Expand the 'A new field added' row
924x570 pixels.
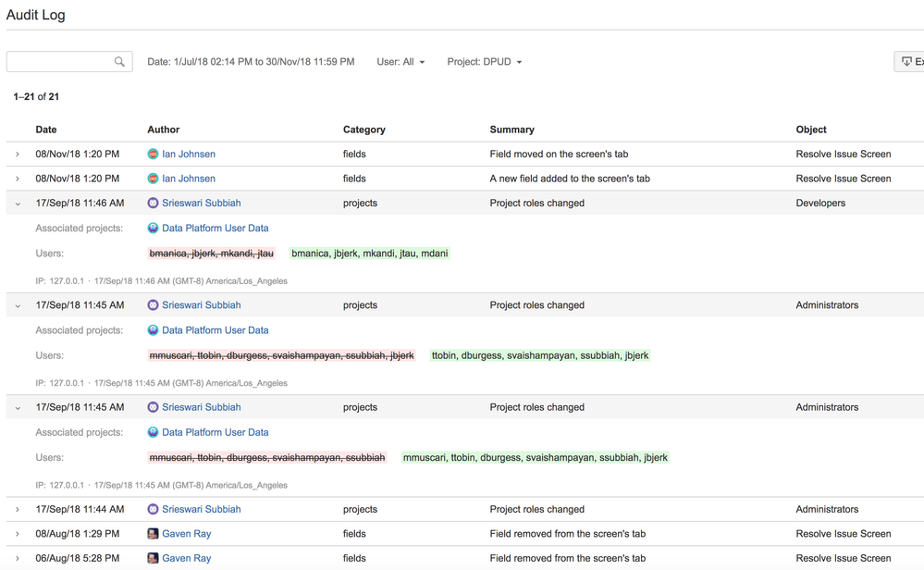(x=17, y=179)
